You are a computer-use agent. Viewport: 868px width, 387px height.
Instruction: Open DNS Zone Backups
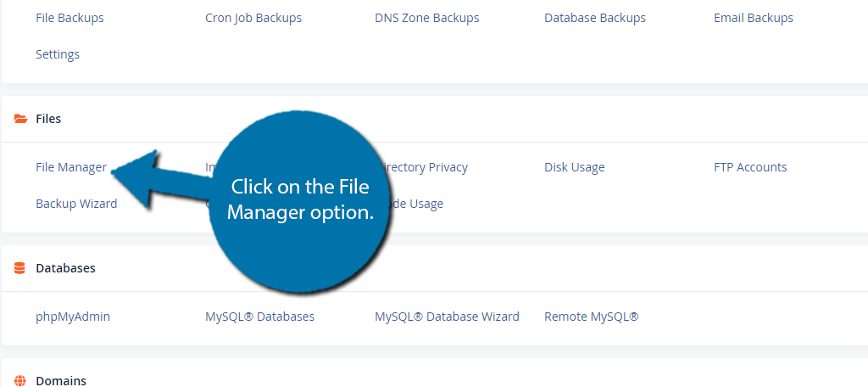(427, 18)
